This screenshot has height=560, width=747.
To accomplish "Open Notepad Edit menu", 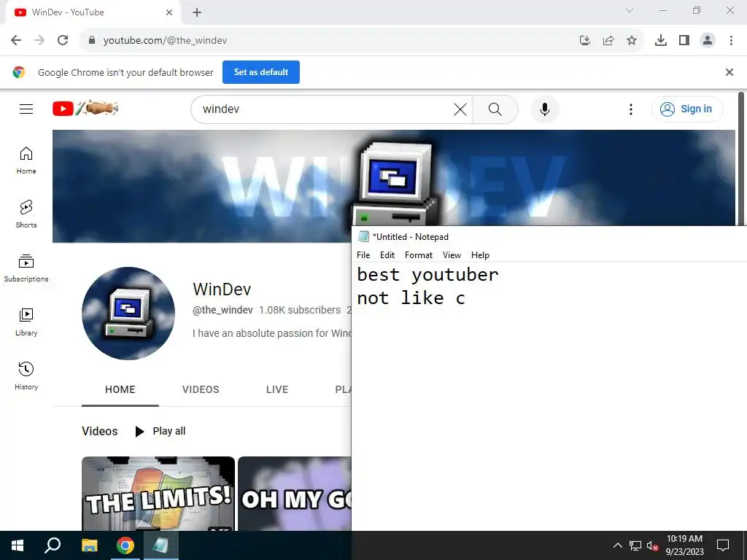I will coord(387,255).
